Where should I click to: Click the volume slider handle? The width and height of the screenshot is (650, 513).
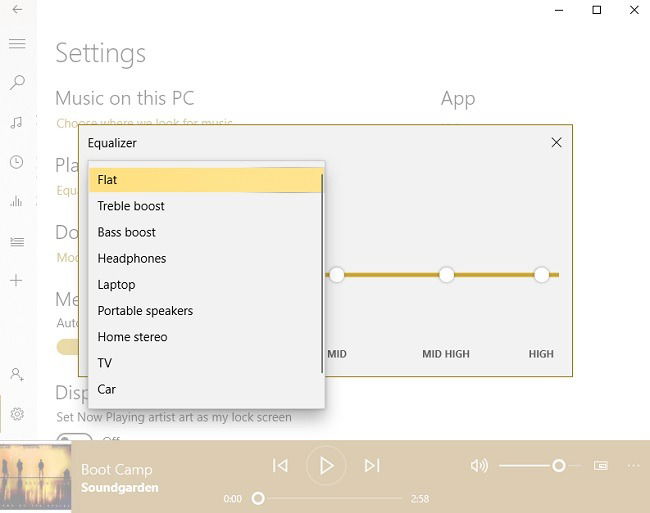tap(558, 466)
